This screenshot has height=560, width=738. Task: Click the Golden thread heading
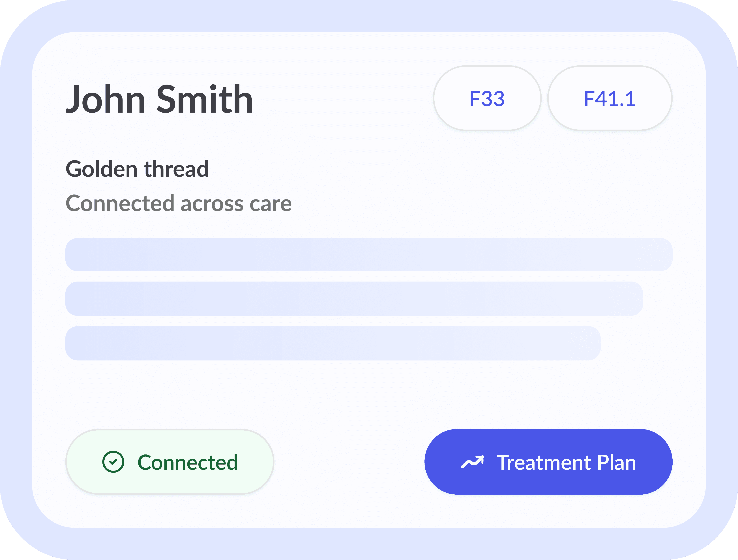click(x=137, y=169)
